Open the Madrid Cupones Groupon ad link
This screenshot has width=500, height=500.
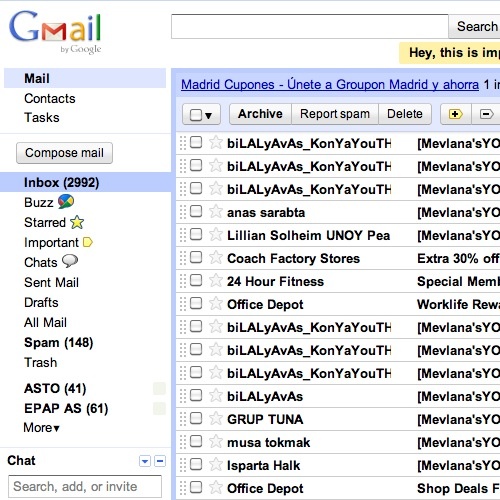(330, 85)
